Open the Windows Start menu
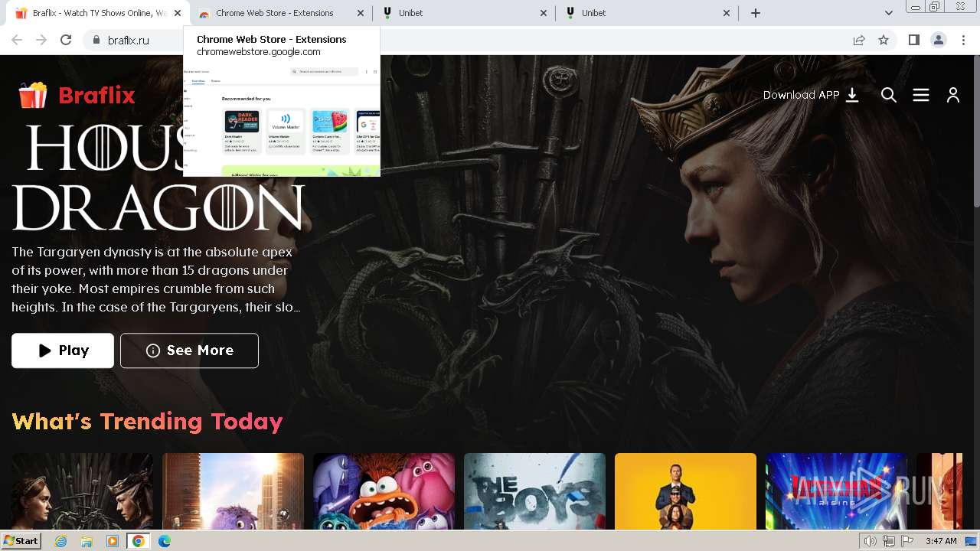This screenshot has height=551, width=980. tap(21, 541)
